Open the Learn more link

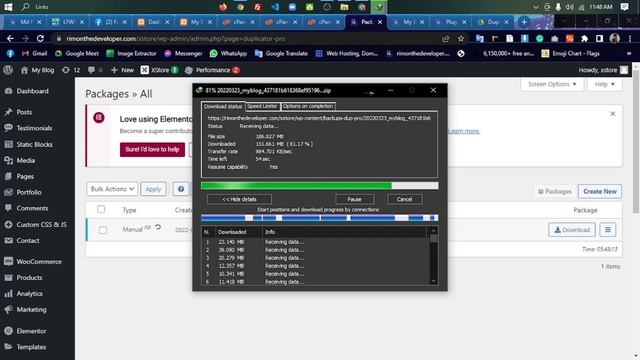[464, 131]
